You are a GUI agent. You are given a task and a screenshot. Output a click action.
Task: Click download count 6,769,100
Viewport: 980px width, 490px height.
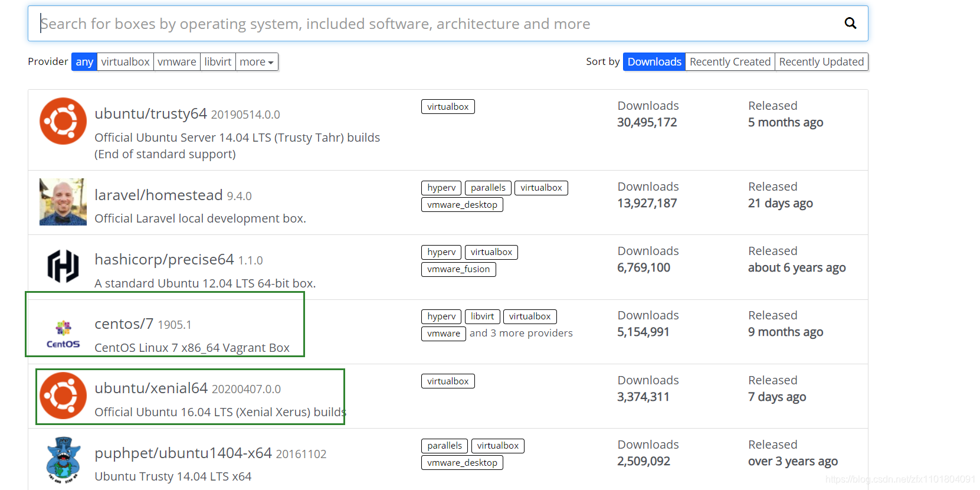(x=644, y=267)
